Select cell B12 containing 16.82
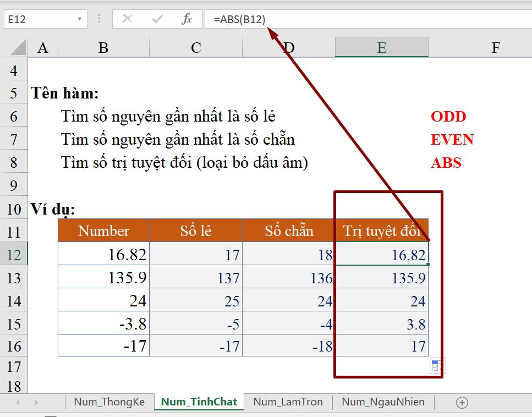This screenshot has height=417, width=532. point(103,254)
